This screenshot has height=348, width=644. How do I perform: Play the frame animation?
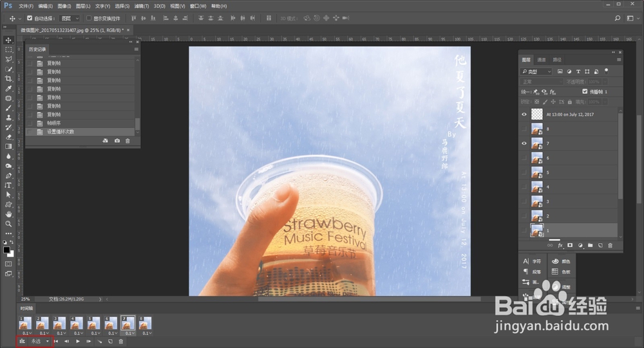point(78,342)
